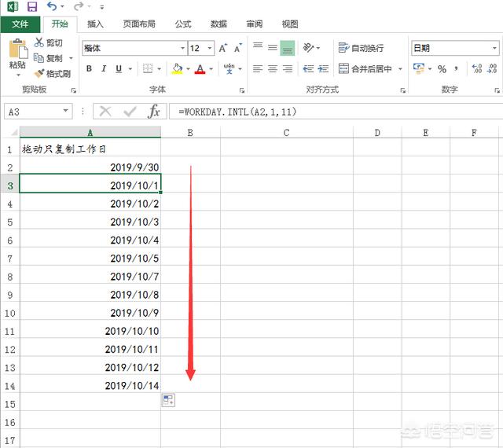Switch to the 插入 (Insert) ribbon tab

coord(95,24)
